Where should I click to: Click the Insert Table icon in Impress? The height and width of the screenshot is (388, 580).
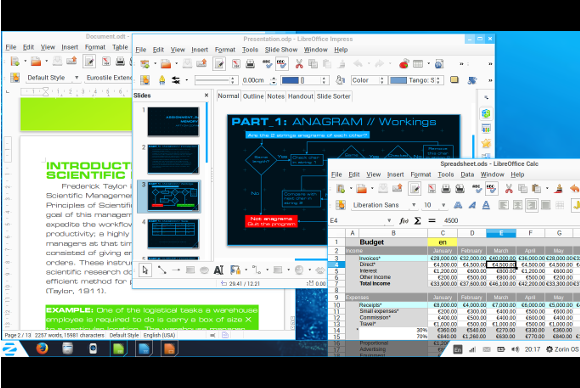(418, 64)
